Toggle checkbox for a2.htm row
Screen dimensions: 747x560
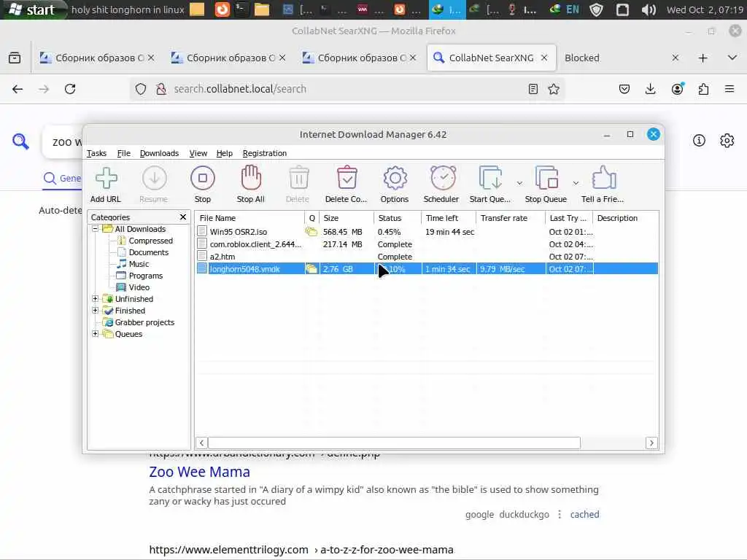coord(202,257)
